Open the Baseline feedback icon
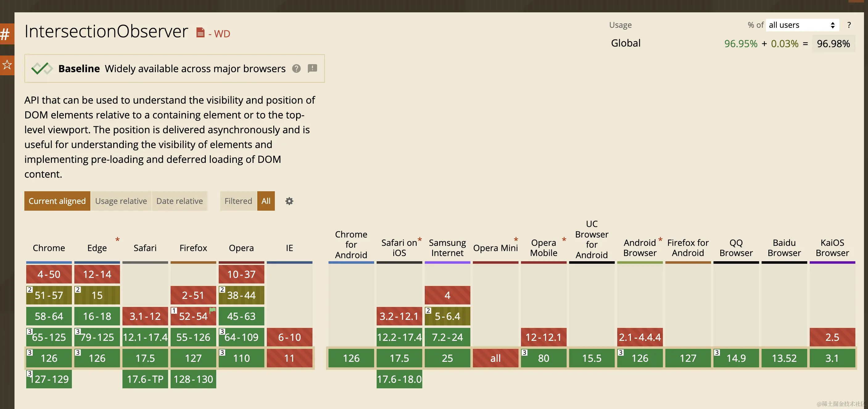The image size is (868, 409). point(312,69)
